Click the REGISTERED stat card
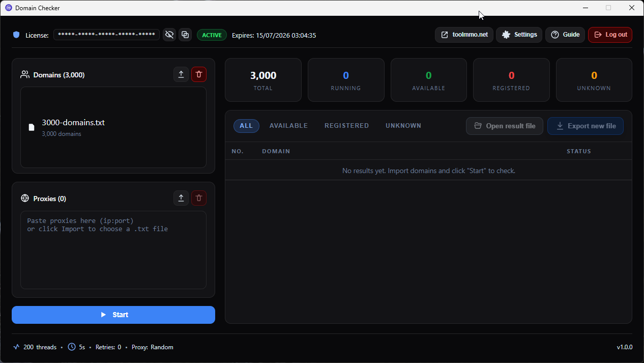The image size is (644, 363). (x=511, y=80)
